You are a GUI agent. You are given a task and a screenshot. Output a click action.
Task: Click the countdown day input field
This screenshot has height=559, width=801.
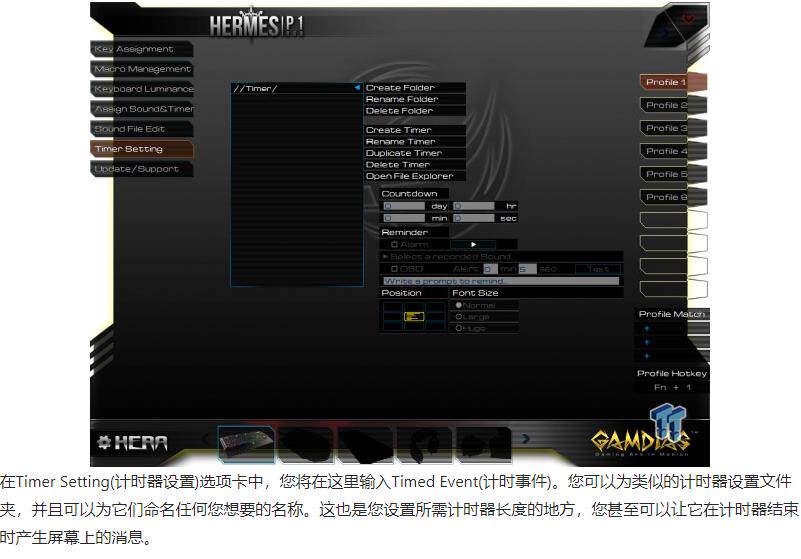coord(404,206)
